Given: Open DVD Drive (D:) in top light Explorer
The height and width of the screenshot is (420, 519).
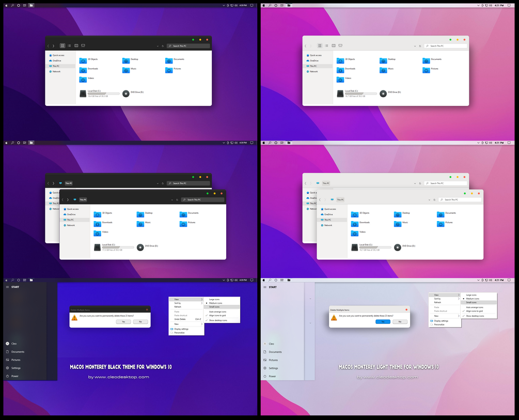Looking at the screenshot, I should 390,94.
